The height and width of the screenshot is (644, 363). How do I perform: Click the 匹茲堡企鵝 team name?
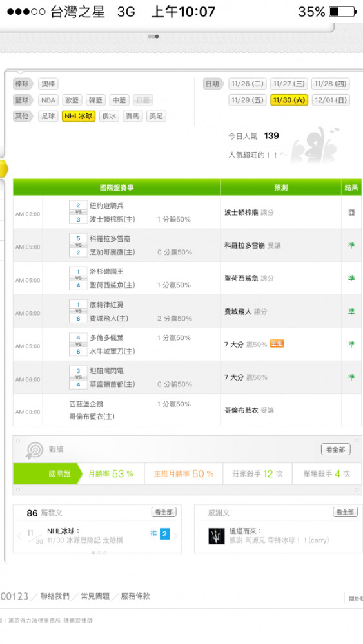pos(86,404)
